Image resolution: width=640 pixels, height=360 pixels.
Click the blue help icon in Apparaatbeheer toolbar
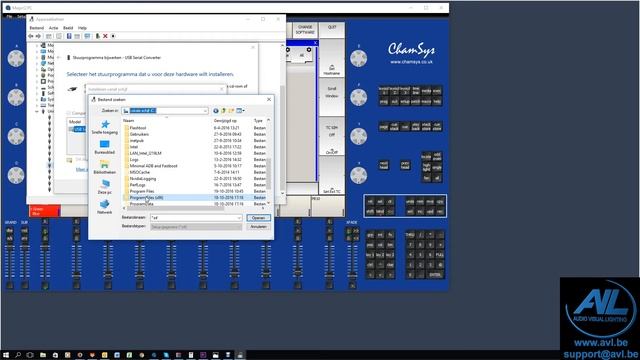pos(69,36)
